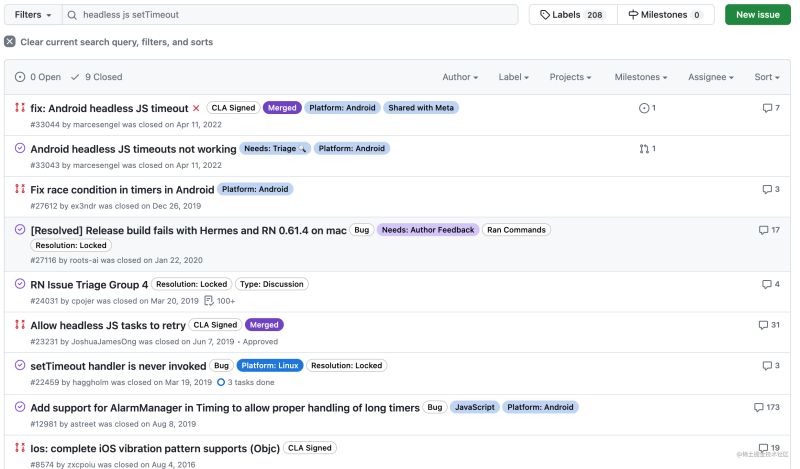Expand the Projects filter dropdown

click(570, 77)
